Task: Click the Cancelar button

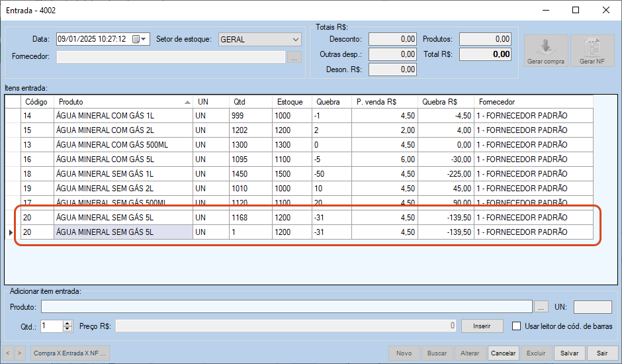Action: tap(503, 353)
